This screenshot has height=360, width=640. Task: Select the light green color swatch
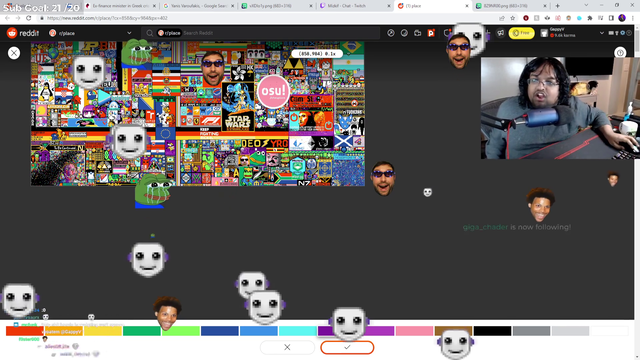coord(181,331)
